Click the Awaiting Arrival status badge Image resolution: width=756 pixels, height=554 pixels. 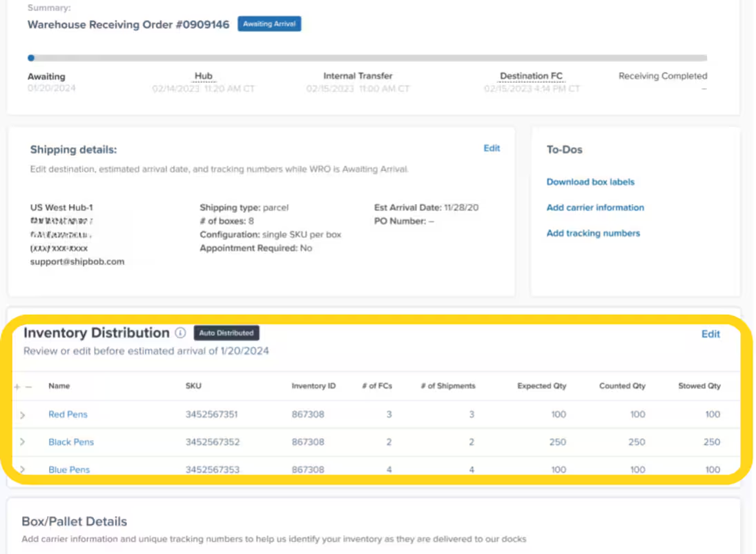click(x=269, y=23)
